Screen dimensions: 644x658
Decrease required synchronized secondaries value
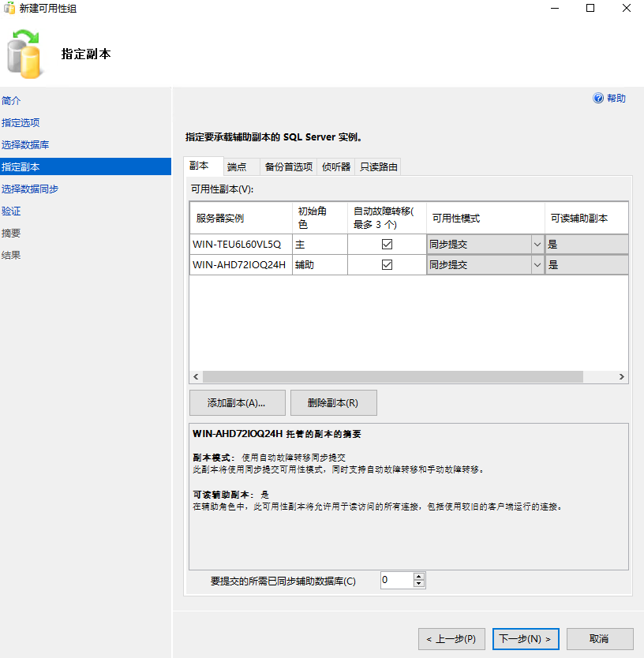(418, 584)
